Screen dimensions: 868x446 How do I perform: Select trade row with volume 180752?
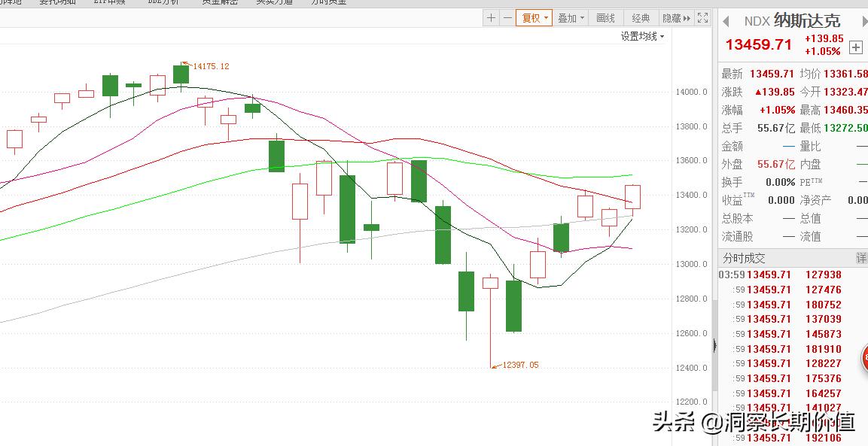(793, 305)
